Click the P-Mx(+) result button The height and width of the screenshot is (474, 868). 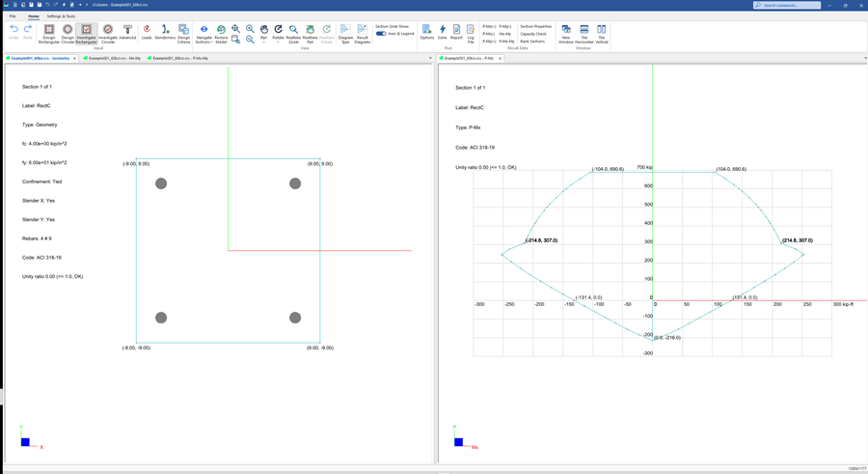pos(489,27)
